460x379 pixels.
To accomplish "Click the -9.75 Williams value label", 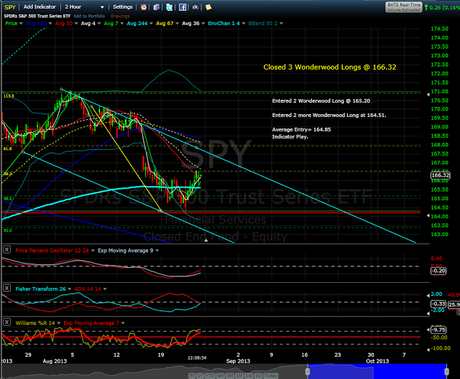I will [x=438, y=330].
